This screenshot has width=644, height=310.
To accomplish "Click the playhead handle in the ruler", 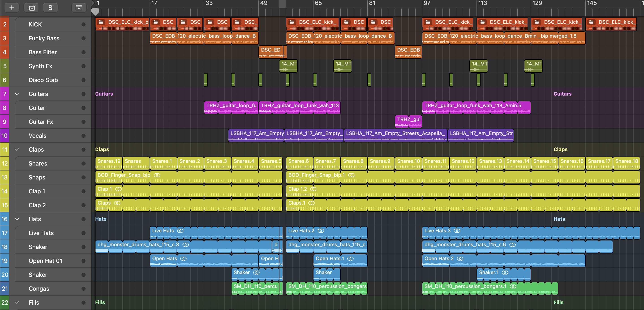I will (95, 11).
